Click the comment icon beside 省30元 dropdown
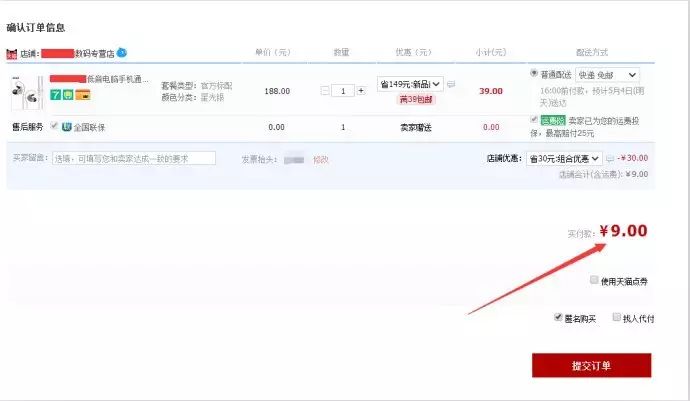Image resolution: width=690 pixels, height=401 pixels. click(x=609, y=158)
